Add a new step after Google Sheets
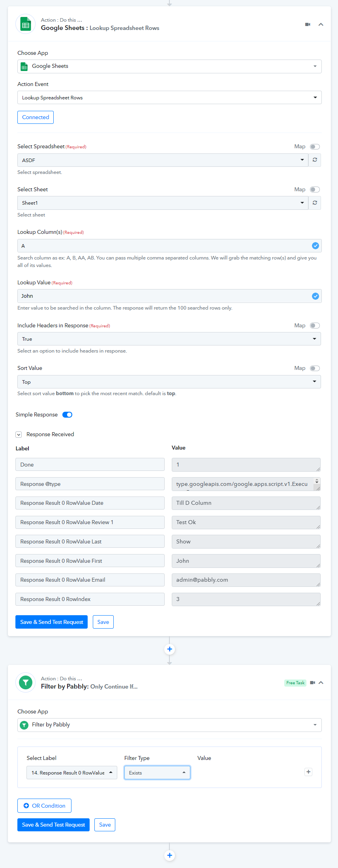 [x=169, y=649]
